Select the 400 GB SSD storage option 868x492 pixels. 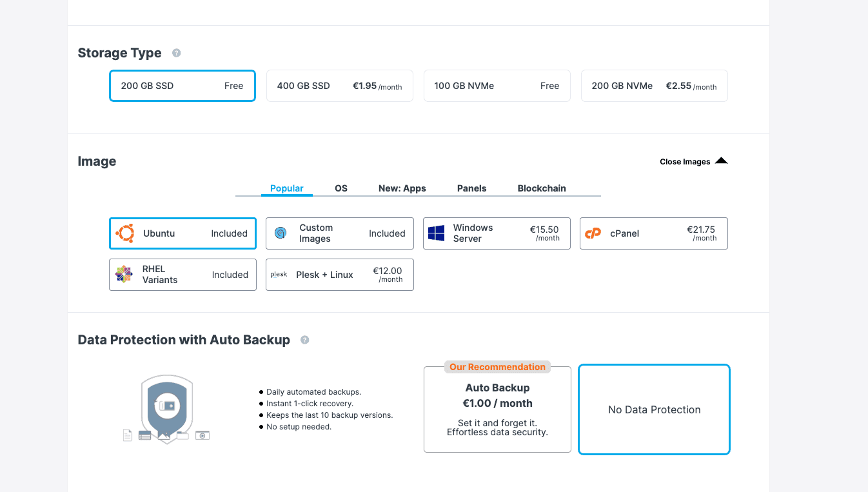[339, 86]
